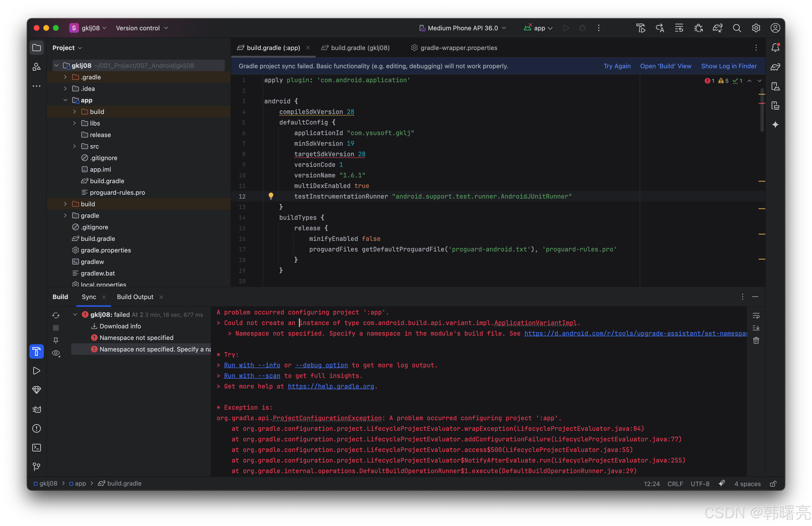Screen dimensions: 812x526
Task: Open the Logcat tool window
Action: click(x=37, y=409)
